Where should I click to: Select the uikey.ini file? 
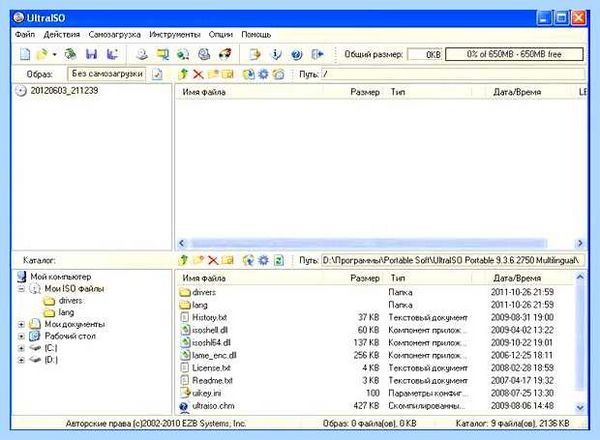tap(207, 393)
